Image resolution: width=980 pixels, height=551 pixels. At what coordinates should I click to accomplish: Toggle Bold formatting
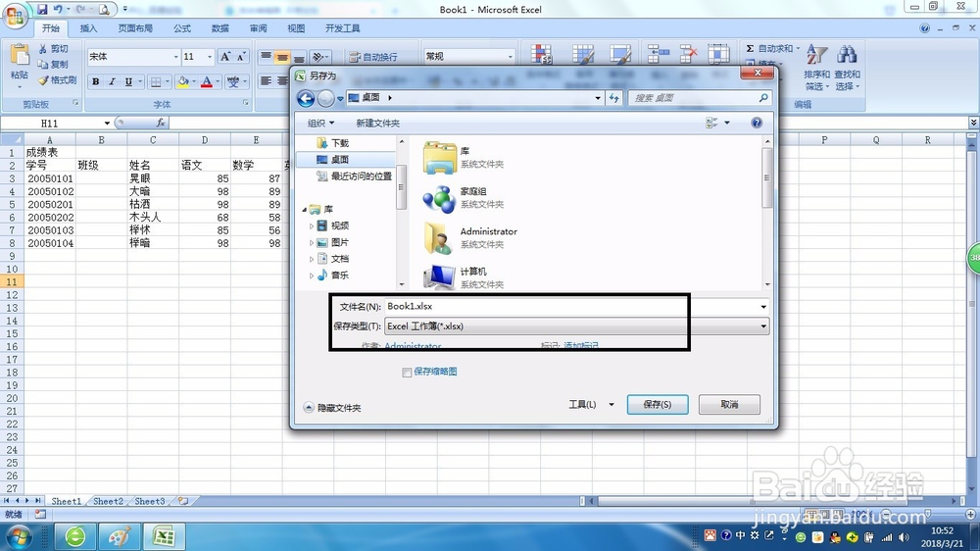tap(96, 82)
